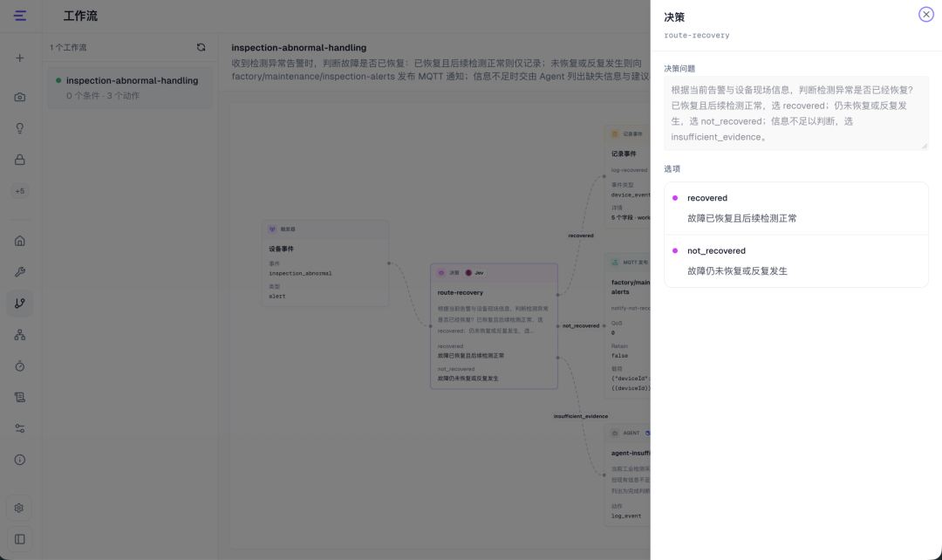Click into the decision question text area
The height and width of the screenshot is (560, 942).
796,113
